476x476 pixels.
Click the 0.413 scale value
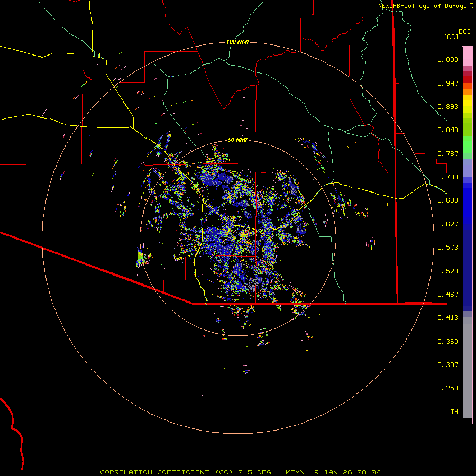pos(448,318)
